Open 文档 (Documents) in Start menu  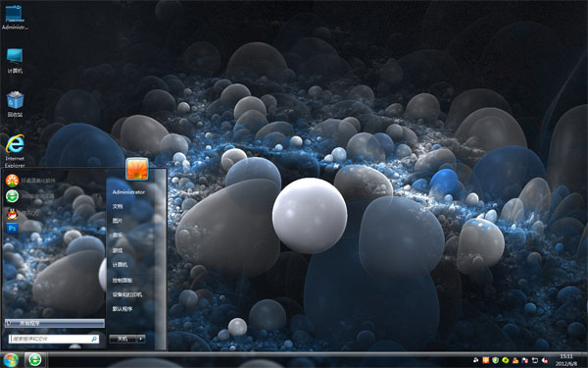[x=118, y=206]
